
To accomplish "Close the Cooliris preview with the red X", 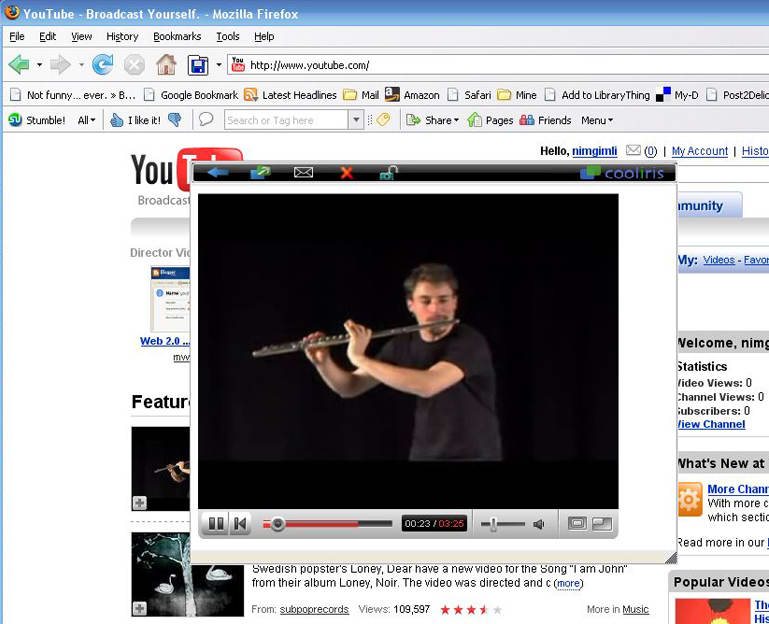I will point(346,172).
